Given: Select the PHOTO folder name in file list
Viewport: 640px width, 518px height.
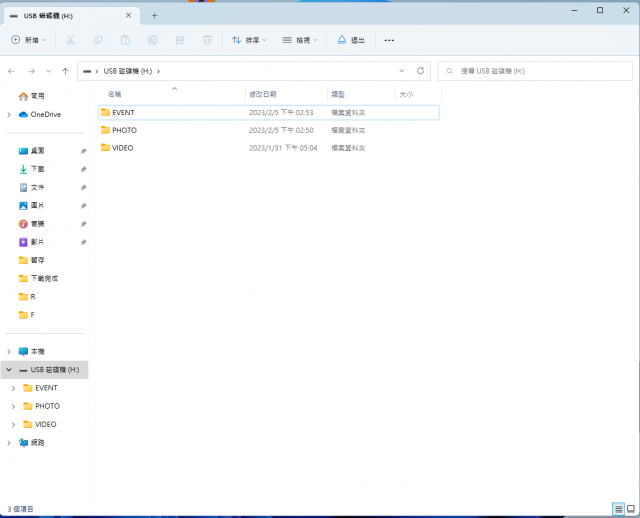Looking at the screenshot, I should [124, 130].
